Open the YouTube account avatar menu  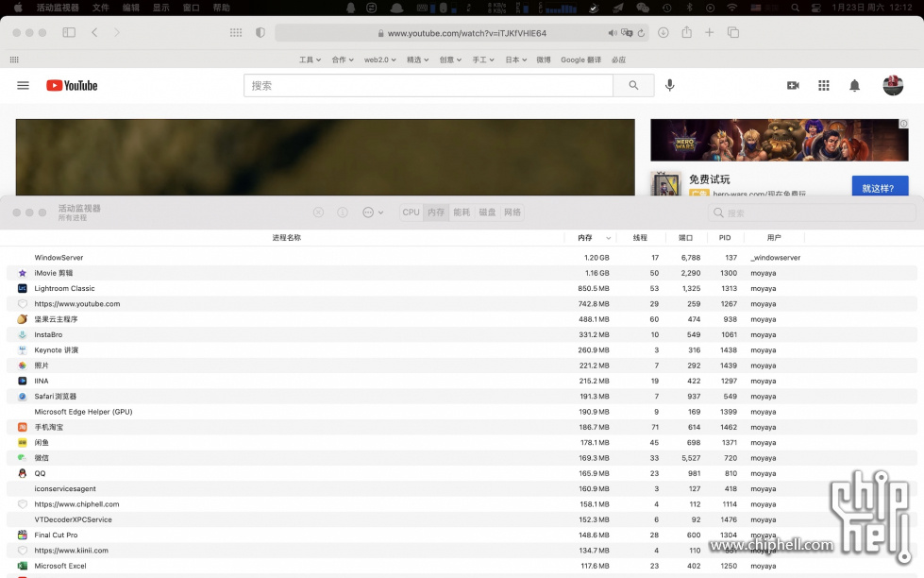893,86
